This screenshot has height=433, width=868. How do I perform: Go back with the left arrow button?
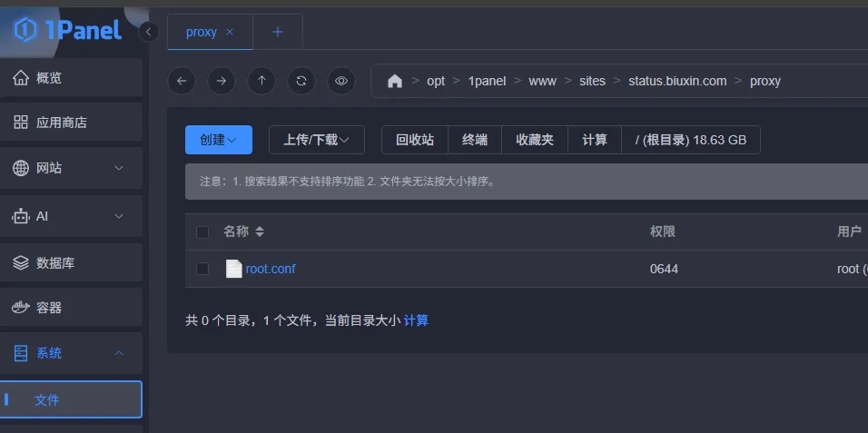182,81
